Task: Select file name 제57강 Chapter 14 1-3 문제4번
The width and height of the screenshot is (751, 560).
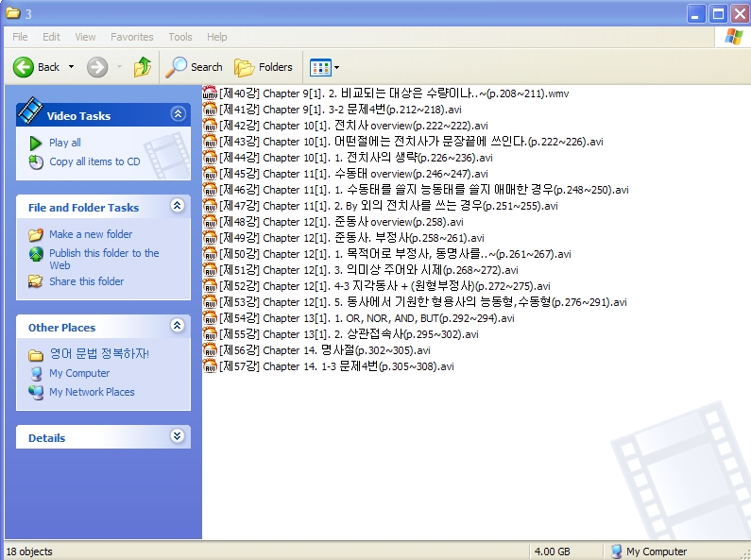Action: coord(336,366)
